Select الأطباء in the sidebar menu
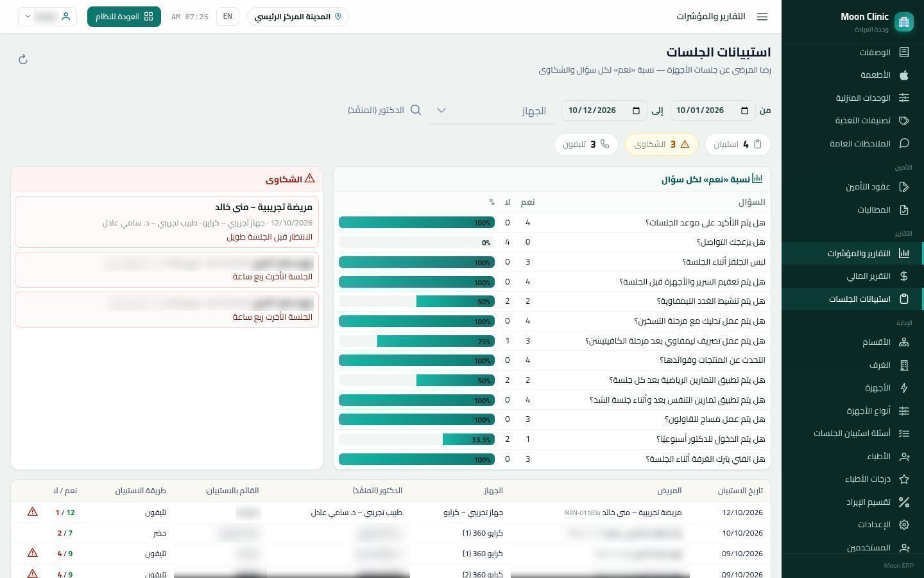This screenshot has height=578, width=924. (852, 457)
